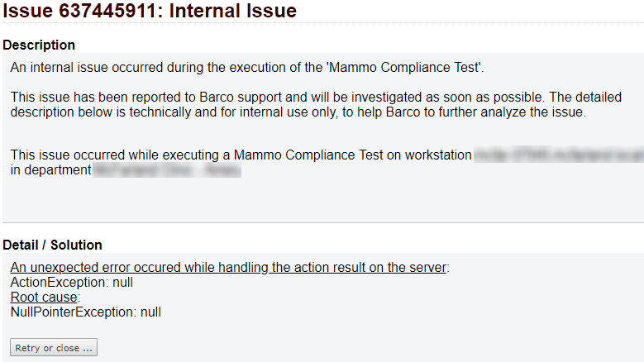Click quoted 'Mammo Compliance Test' in first sentence
Image resolution: width=644 pixels, height=362 pixels.
(404, 67)
